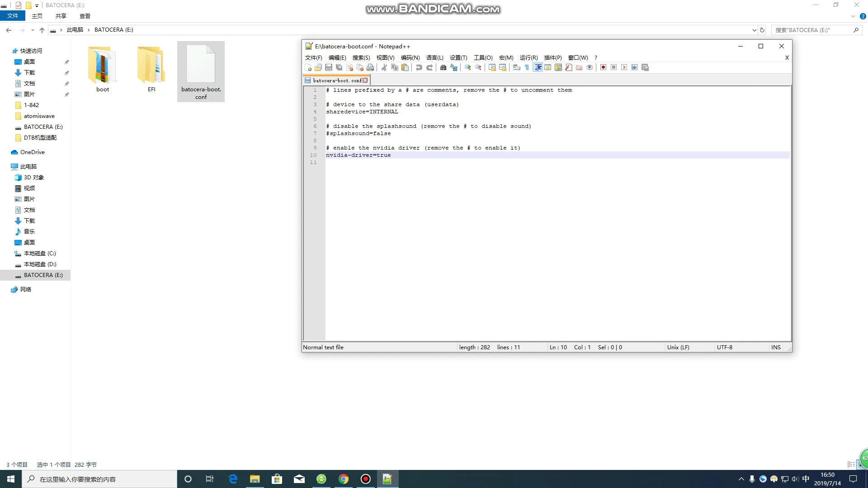The image size is (868, 488).
Task: Open the 插件(P) plugins menu
Action: (552, 57)
